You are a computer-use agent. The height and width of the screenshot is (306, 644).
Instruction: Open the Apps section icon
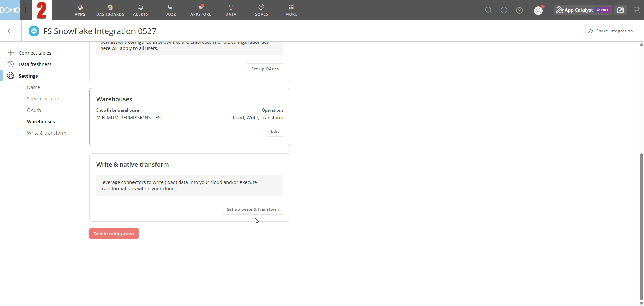point(80,7)
